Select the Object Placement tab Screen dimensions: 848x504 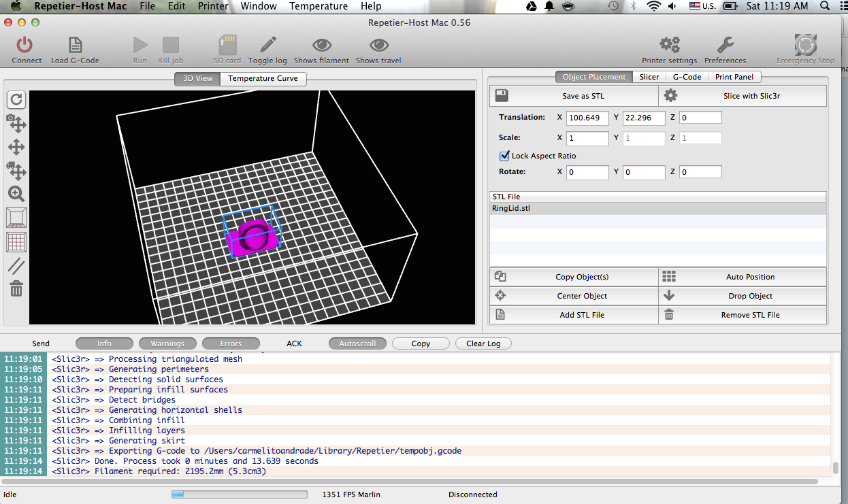tap(593, 77)
